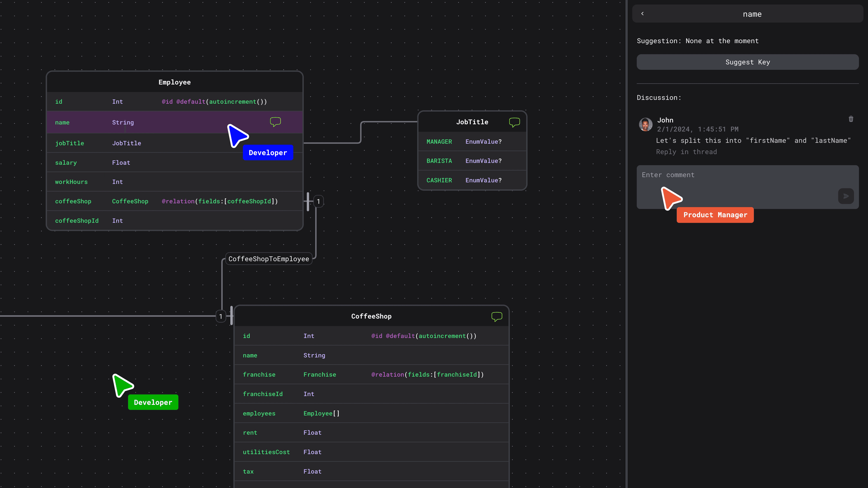Image resolution: width=868 pixels, height=488 pixels.
Task: Click the comment icon on CoffeeShop table
Action: (497, 316)
